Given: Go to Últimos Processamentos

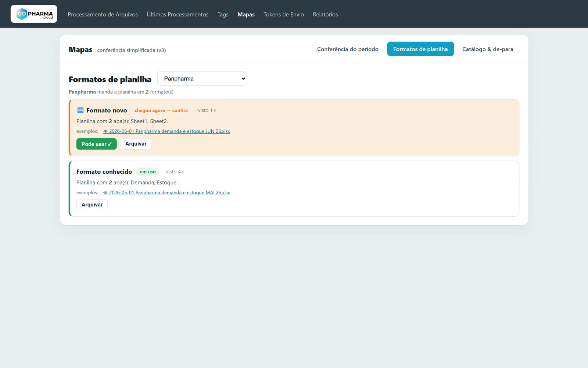Looking at the screenshot, I should point(178,14).
